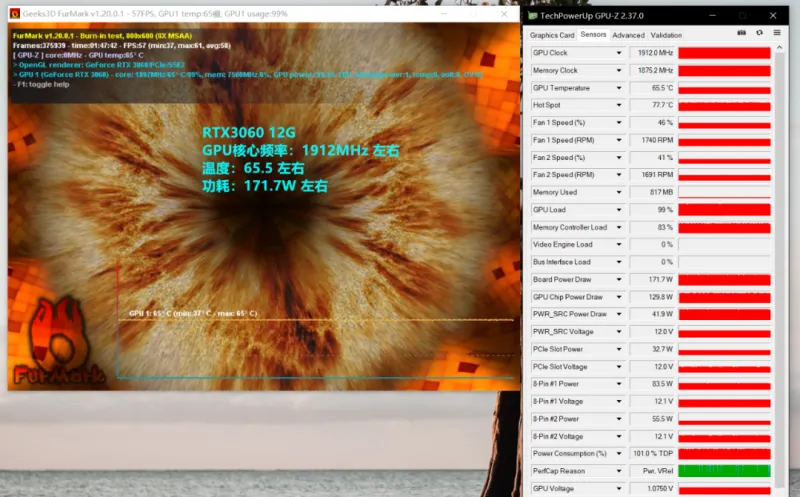Open the Video Engine Load dropdown
This screenshot has height=497, width=800.
(619, 244)
